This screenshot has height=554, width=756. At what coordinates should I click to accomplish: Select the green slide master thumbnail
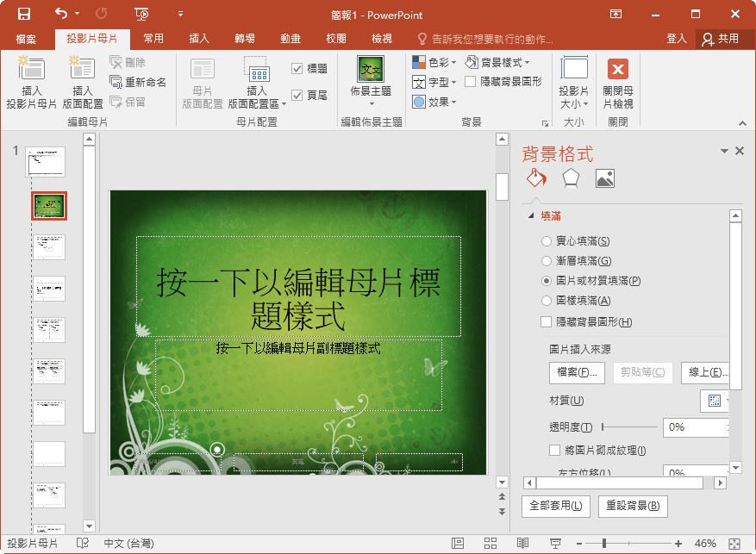pos(48,205)
